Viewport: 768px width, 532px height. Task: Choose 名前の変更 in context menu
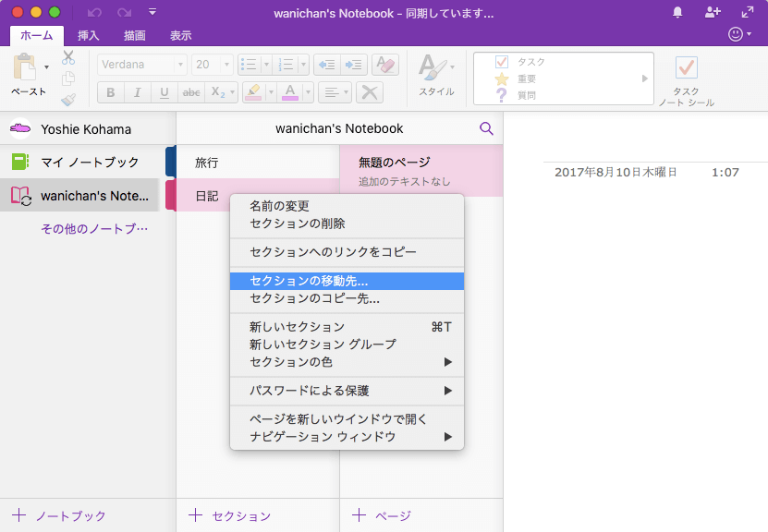(347, 206)
